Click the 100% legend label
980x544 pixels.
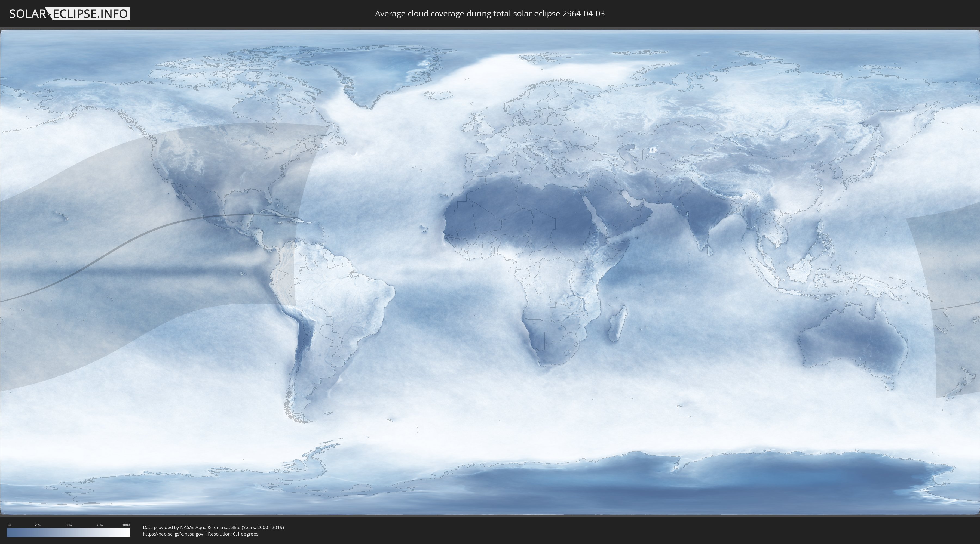click(126, 525)
